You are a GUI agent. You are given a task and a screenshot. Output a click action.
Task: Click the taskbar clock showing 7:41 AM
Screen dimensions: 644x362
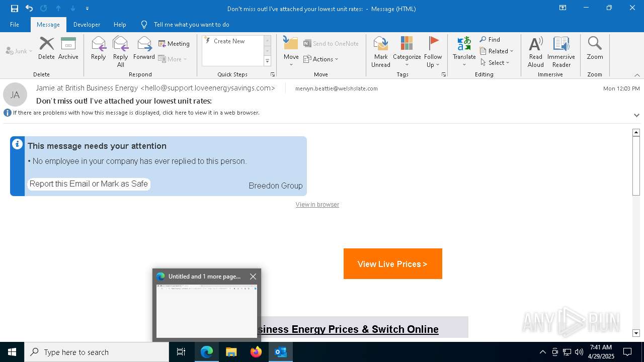pyautogui.click(x=602, y=352)
